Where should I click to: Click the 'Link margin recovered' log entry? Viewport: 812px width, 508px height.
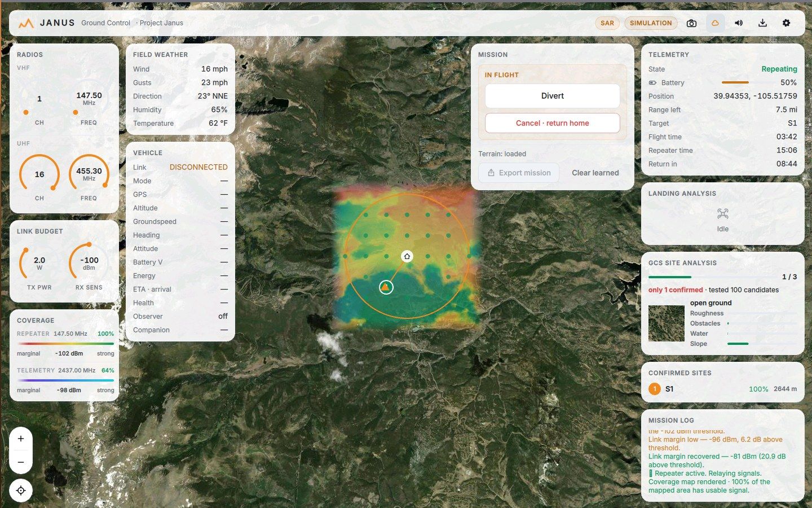717,461
